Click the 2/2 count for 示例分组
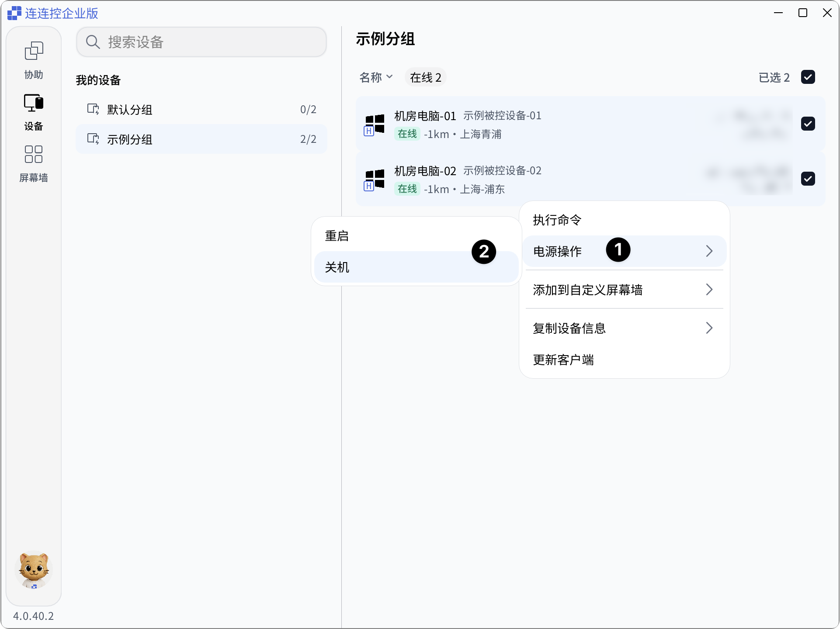Screen dimensions: 840x629 [x=308, y=139]
